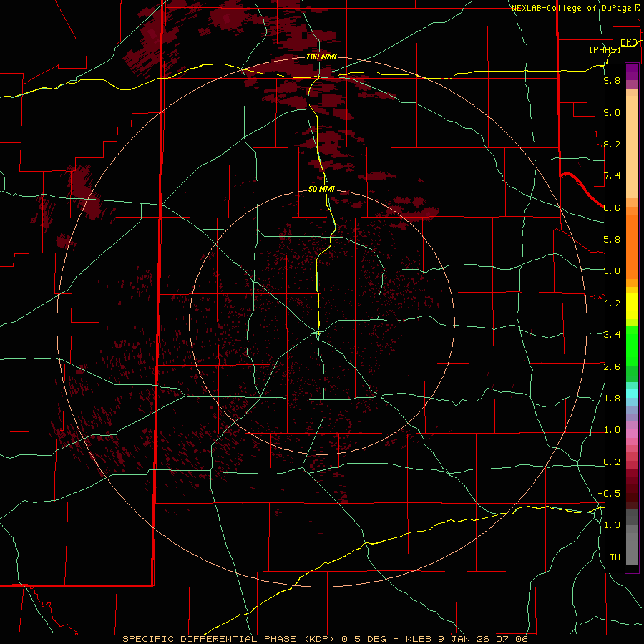
Task: Click the 6.6 scale value
Action: coord(612,208)
